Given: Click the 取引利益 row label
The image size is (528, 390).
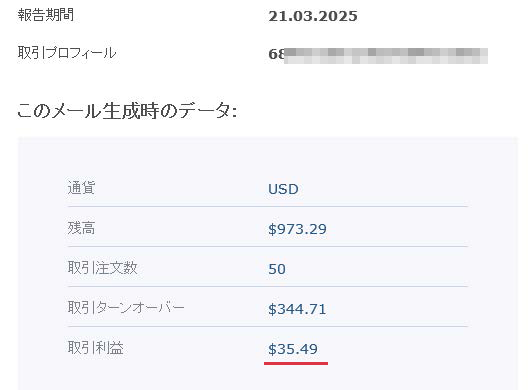Looking at the screenshot, I should point(96,348).
